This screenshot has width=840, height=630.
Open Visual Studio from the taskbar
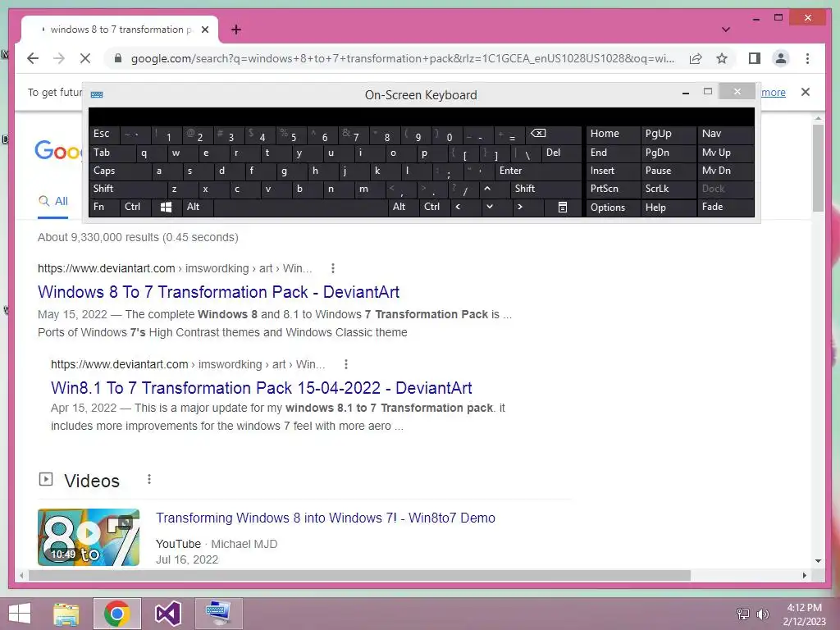[167, 614]
